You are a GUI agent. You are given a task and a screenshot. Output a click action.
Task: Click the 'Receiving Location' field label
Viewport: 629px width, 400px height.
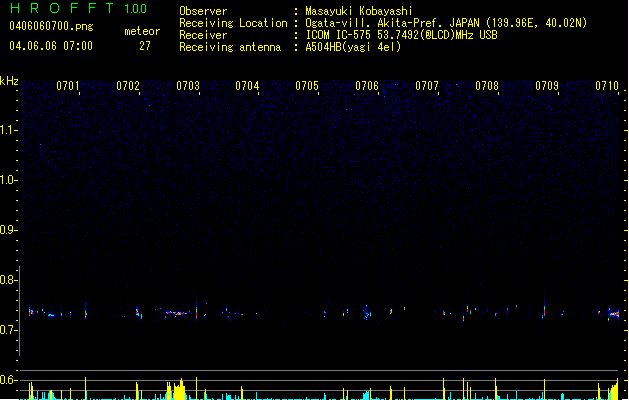(x=233, y=23)
